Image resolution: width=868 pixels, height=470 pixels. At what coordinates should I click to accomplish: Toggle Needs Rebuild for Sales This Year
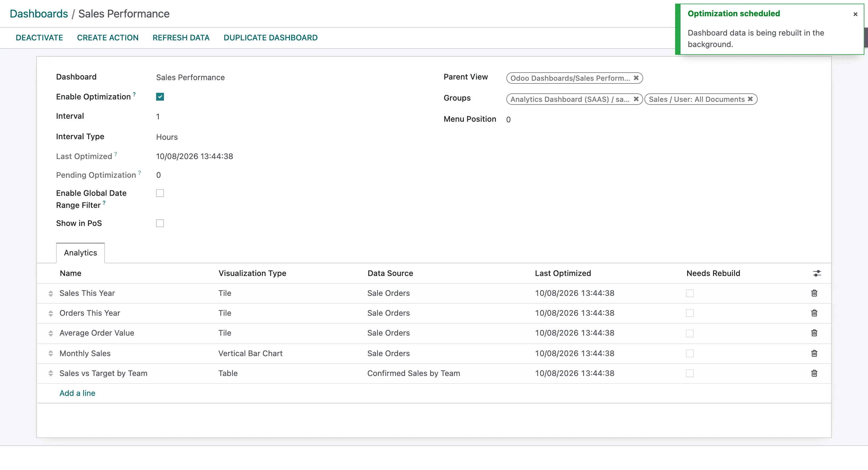690,293
